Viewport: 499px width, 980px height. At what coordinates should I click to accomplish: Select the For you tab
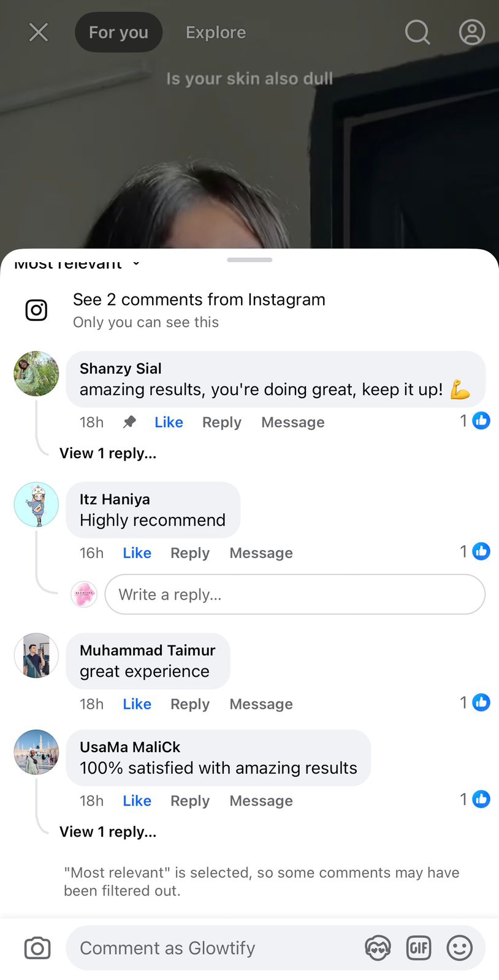pos(118,32)
